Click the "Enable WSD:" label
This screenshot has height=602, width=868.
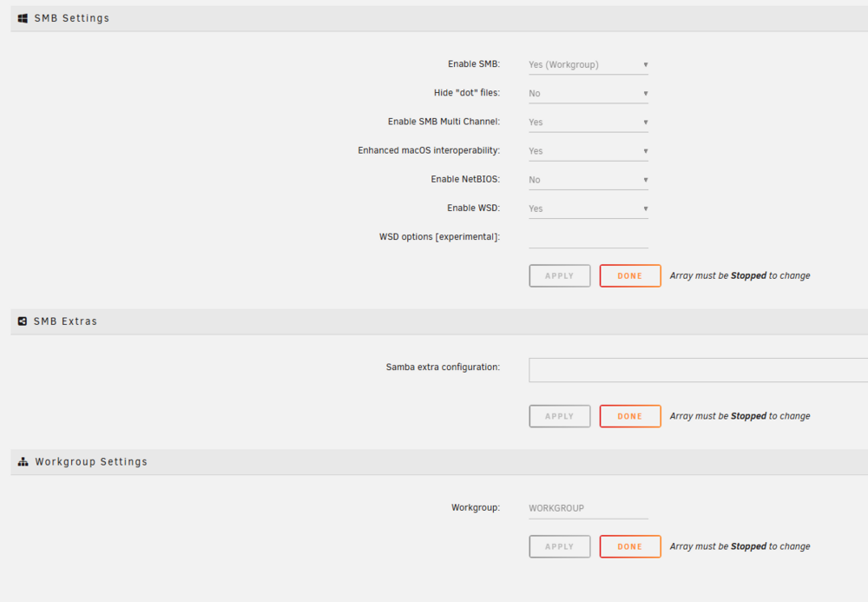(473, 208)
